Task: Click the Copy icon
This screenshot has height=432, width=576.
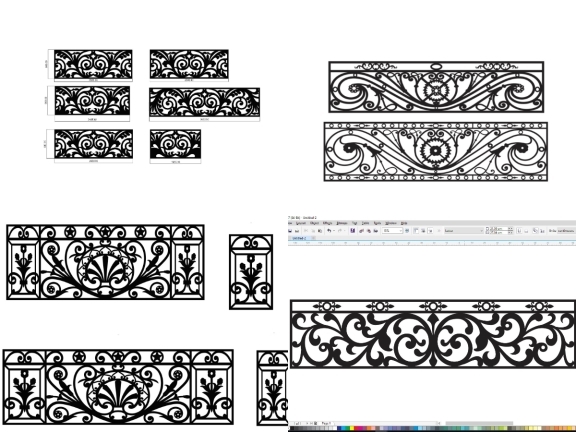Action: (x=313, y=231)
